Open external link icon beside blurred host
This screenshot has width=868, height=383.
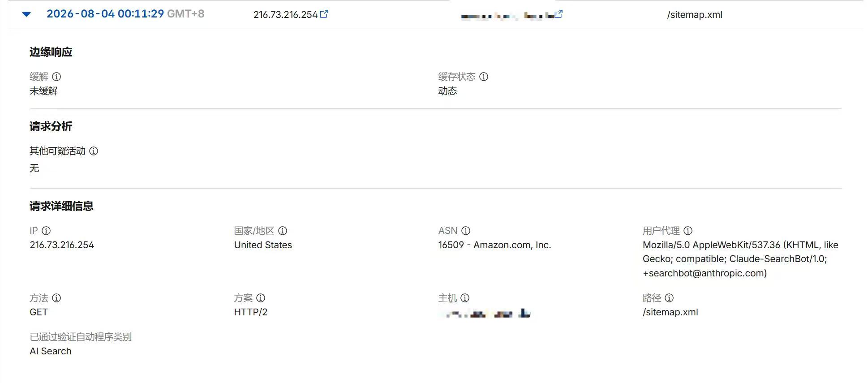(x=559, y=14)
